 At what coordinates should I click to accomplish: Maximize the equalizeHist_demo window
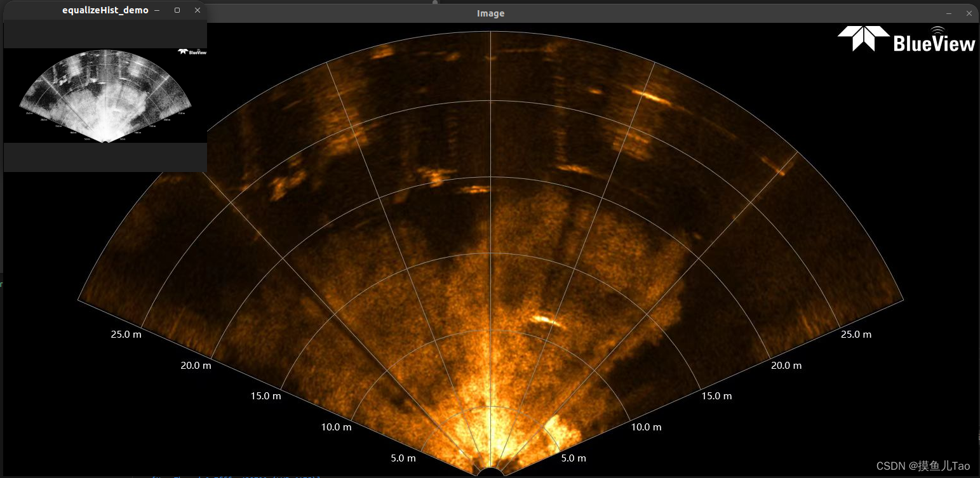click(x=177, y=11)
